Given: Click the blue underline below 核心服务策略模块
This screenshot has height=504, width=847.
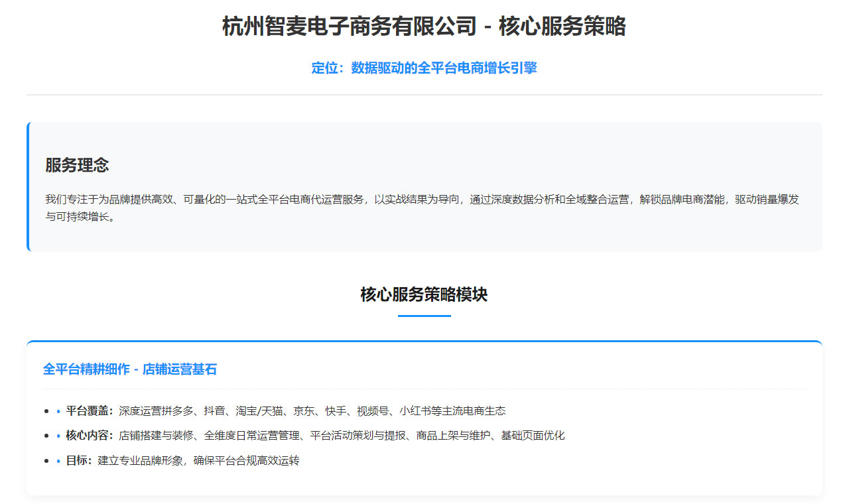Looking at the screenshot, I should (424, 316).
